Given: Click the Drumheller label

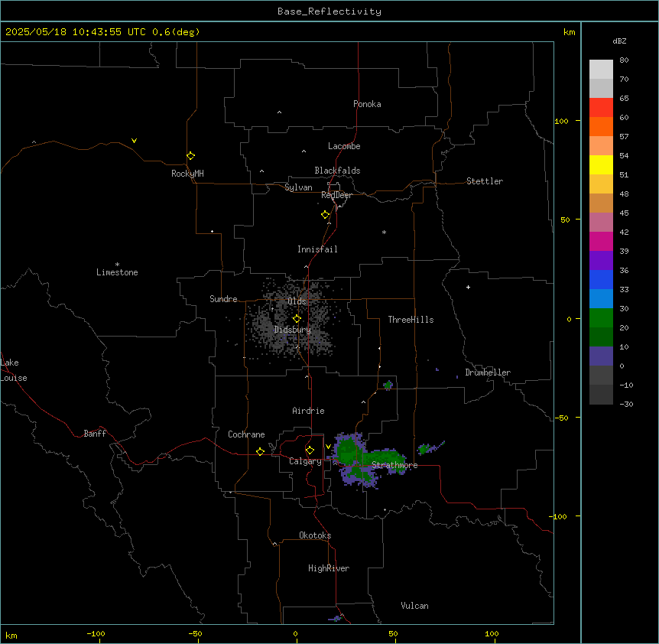Looking at the screenshot, I should [488, 372].
